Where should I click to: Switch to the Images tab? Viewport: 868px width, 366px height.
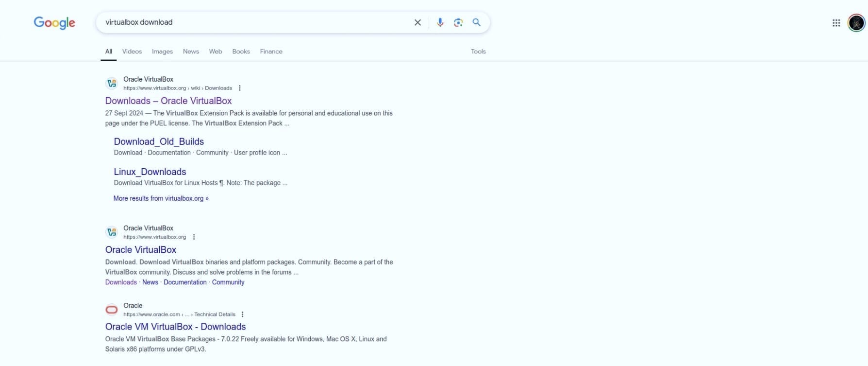click(x=162, y=52)
